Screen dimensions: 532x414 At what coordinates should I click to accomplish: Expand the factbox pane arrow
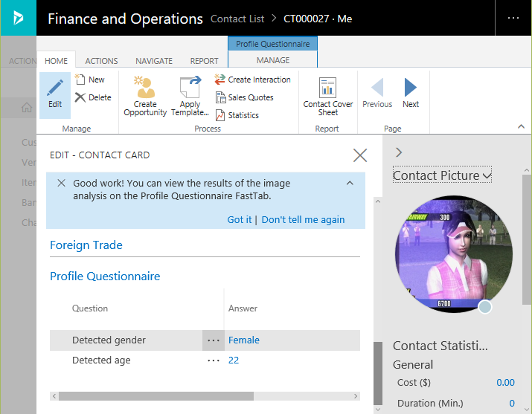point(399,152)
